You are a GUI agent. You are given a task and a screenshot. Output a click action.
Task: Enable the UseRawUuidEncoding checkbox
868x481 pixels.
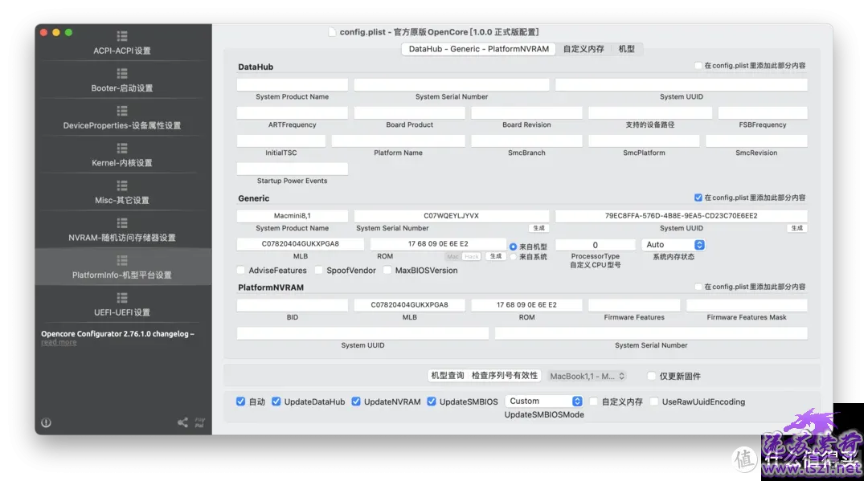point(654,402)
